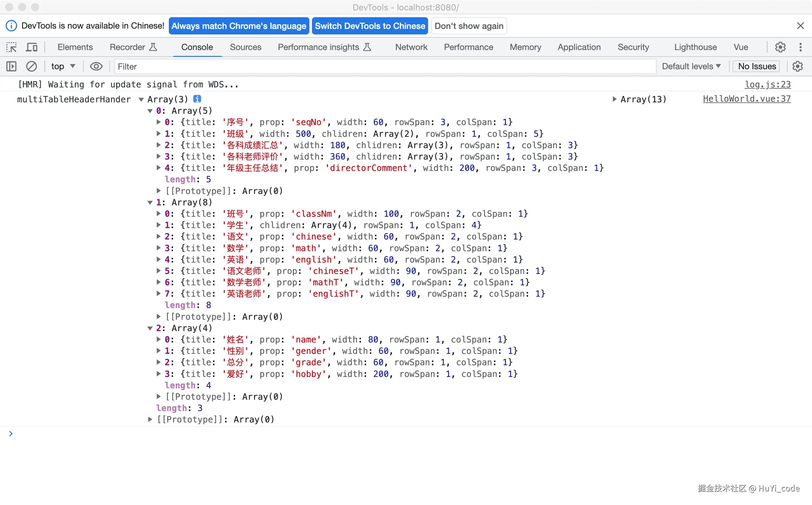Select the inspect element tool icon
The image size is (812, 505).
[11, 47]
